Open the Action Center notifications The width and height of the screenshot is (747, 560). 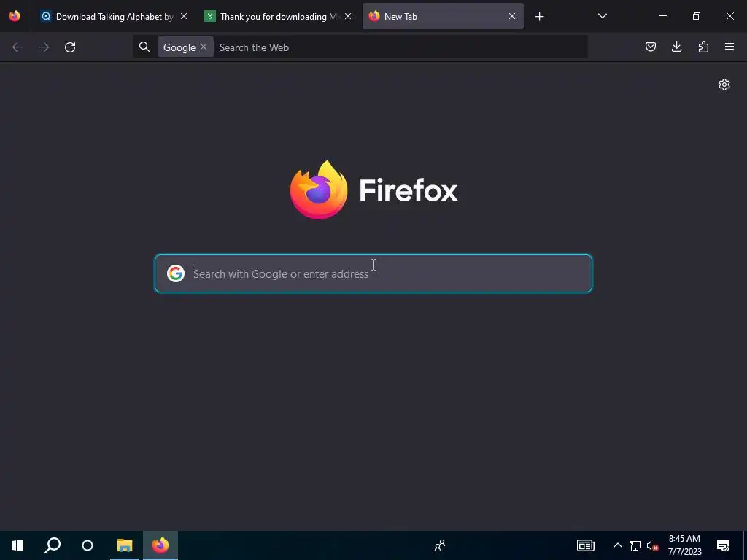coord(723,545)
